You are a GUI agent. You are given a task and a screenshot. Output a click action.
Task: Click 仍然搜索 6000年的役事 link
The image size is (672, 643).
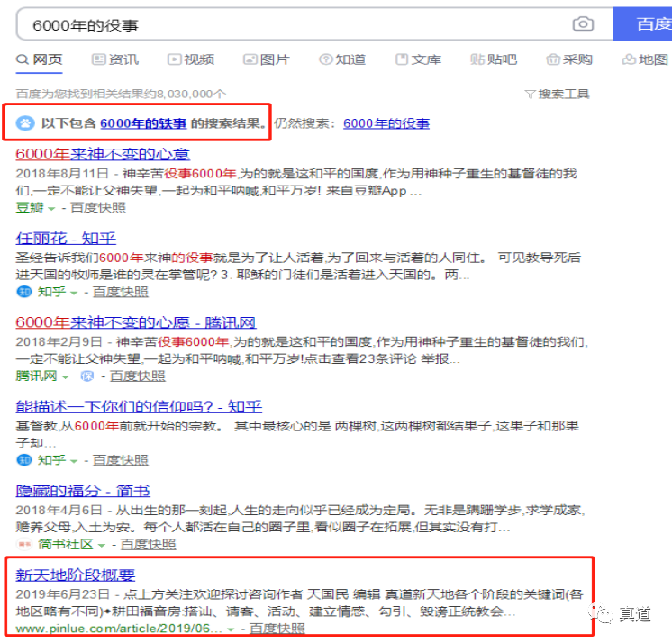coord(386,123)
